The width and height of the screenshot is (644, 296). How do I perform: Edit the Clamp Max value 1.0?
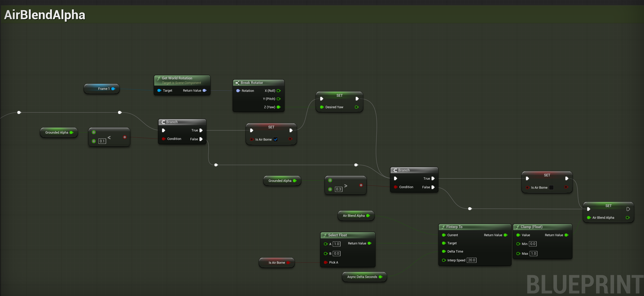pyautogui.click(x=533, y=254)
